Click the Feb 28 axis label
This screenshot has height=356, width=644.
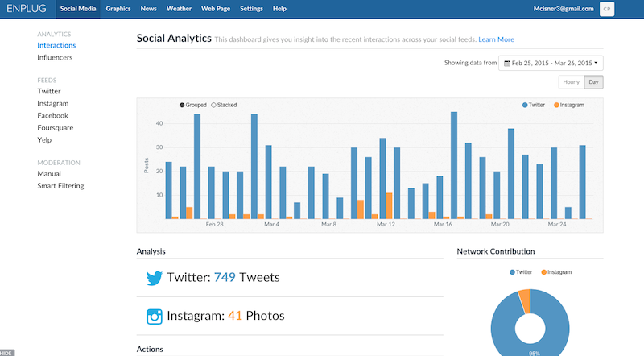click(214, 224)
